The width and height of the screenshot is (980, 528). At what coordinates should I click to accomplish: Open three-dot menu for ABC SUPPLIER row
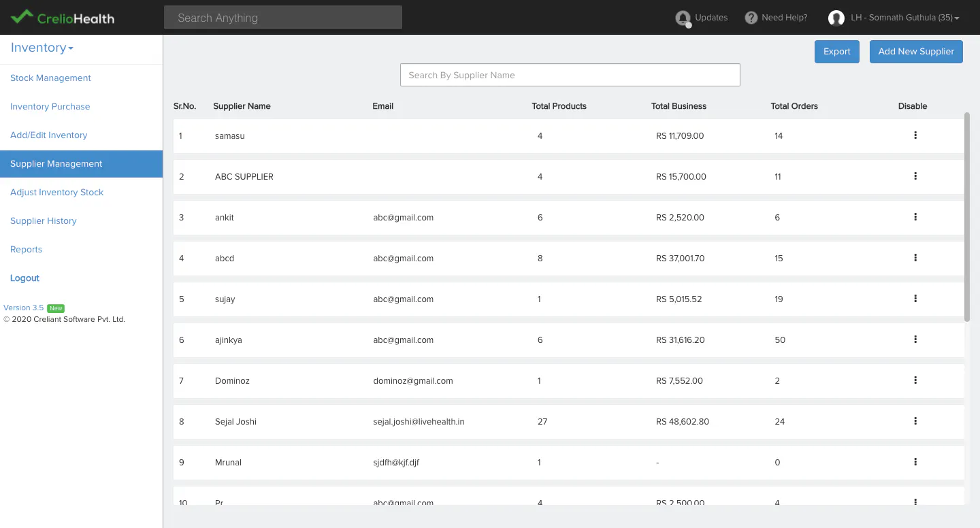(x=915, y=176)
